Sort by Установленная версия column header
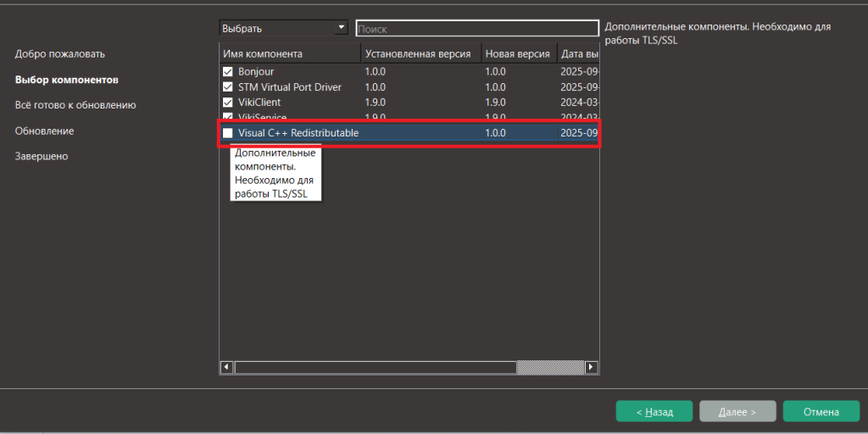Viewport: 868px width, 434px height. pyautogui.click(x=420, y=54)
